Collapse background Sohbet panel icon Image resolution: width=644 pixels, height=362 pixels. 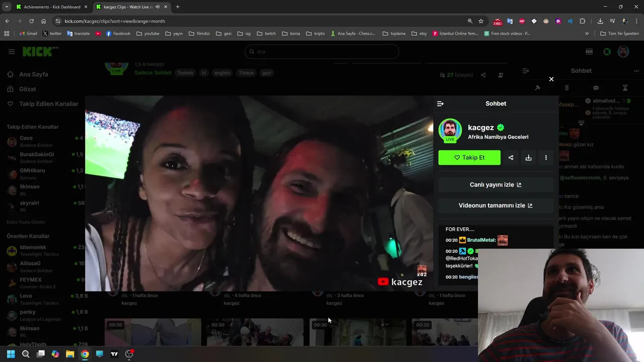526,71
